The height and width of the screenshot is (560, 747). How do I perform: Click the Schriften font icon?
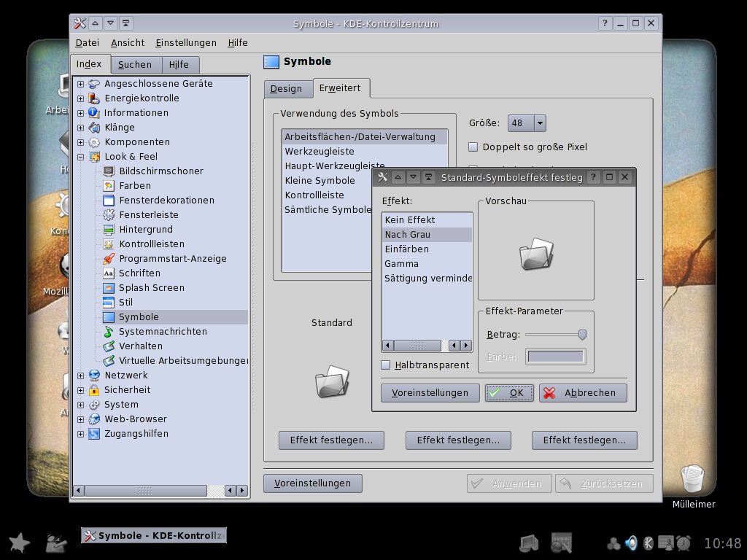tap(109, 273)
